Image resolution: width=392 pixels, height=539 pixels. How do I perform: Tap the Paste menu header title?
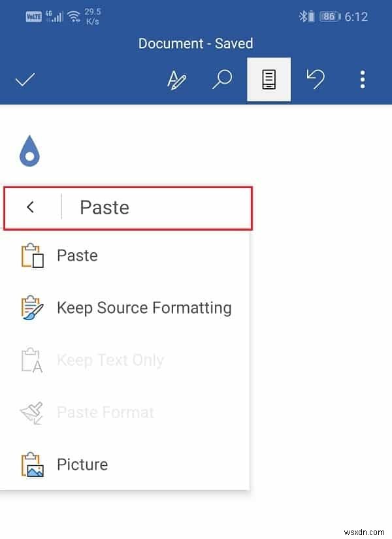click(105, 207)
